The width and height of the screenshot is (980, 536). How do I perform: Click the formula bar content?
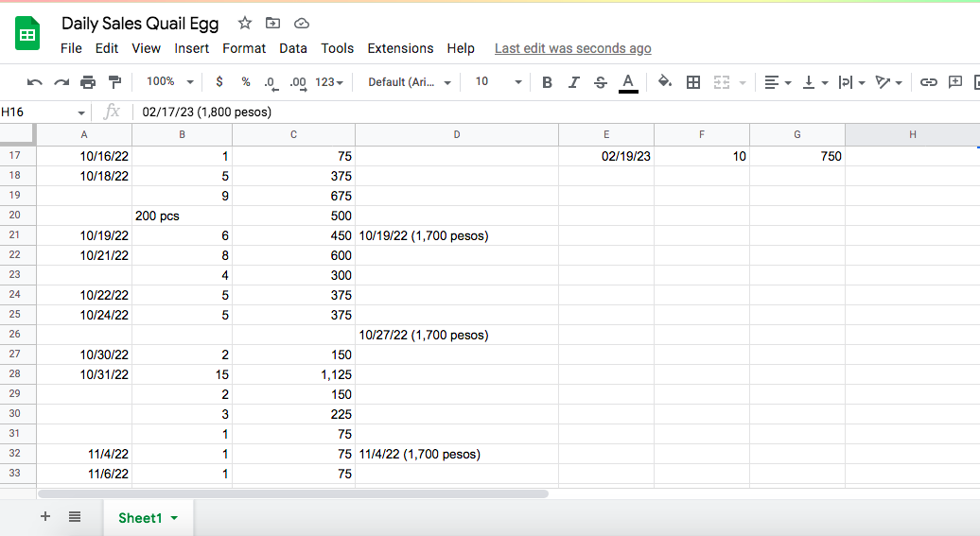(207, 112)
